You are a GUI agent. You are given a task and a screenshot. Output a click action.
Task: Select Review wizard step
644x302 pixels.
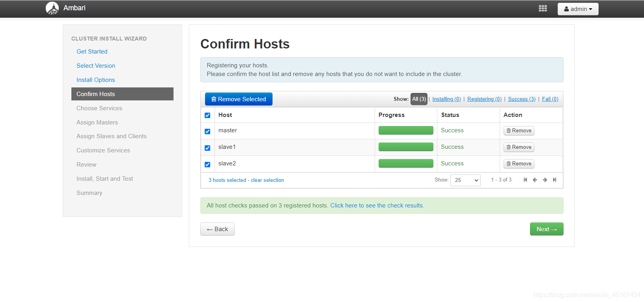(86, 165)
